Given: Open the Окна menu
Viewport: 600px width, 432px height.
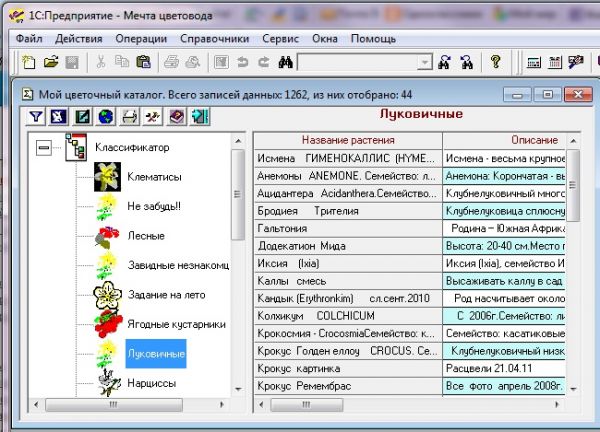Looking at the screenshot, I should 325,39.
